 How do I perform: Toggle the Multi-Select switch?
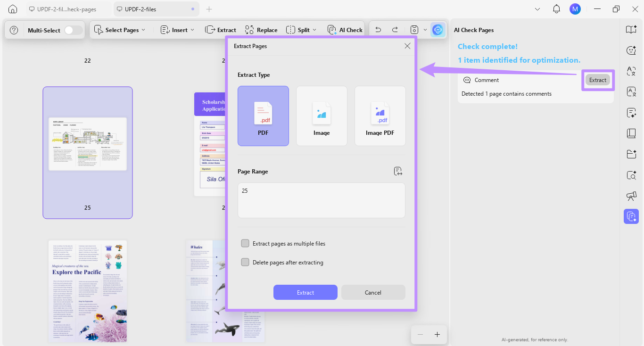(73, 30)
